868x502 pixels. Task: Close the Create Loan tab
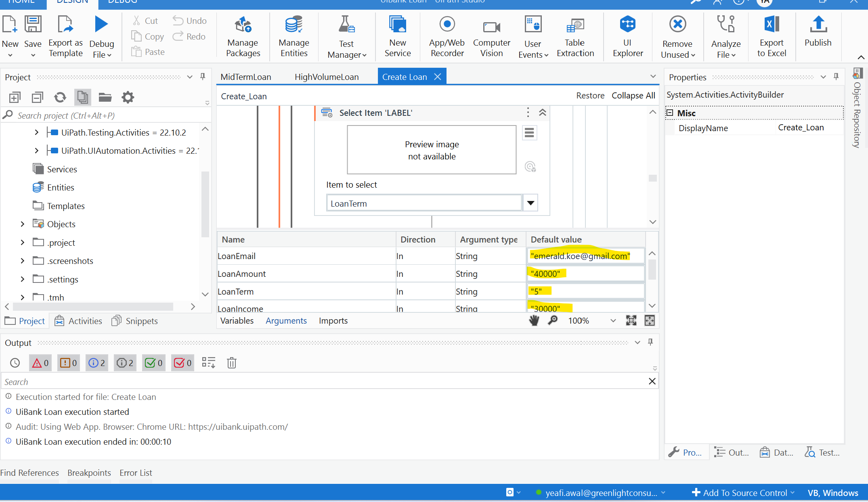pos(438,77)
